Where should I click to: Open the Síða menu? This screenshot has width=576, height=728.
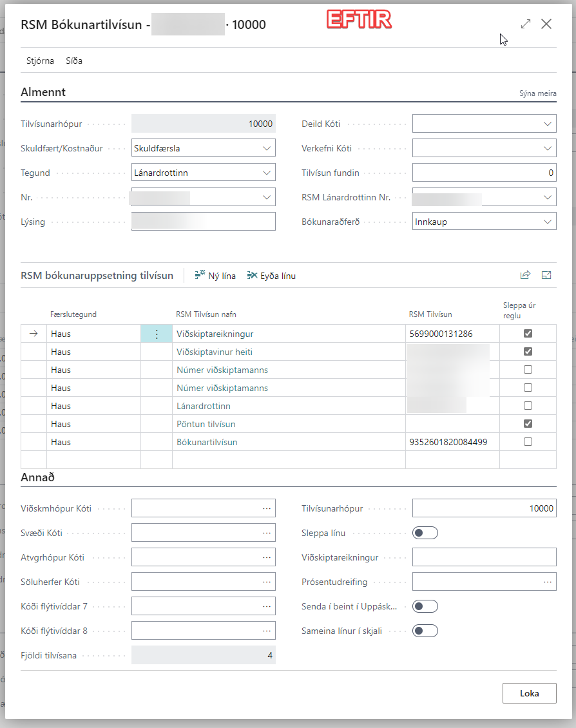(74, 61)
